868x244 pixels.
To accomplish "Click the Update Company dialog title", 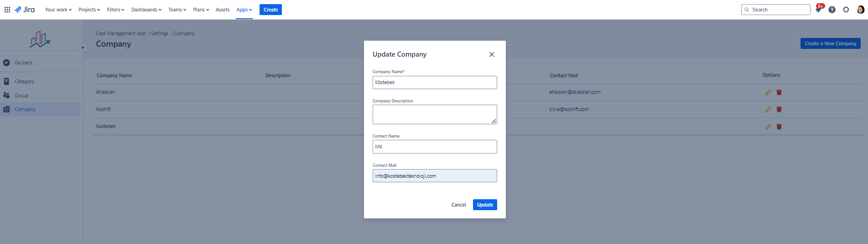I will (x=400, y=54).
